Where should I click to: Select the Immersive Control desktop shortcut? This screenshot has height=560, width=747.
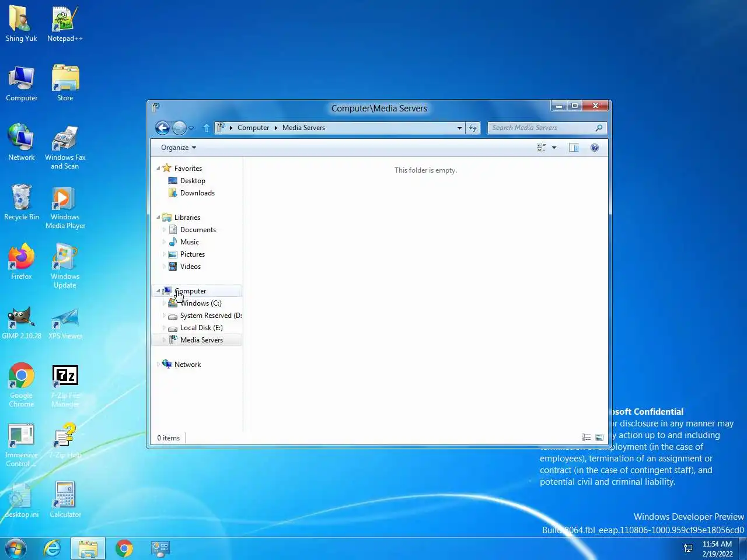(22, 444)
